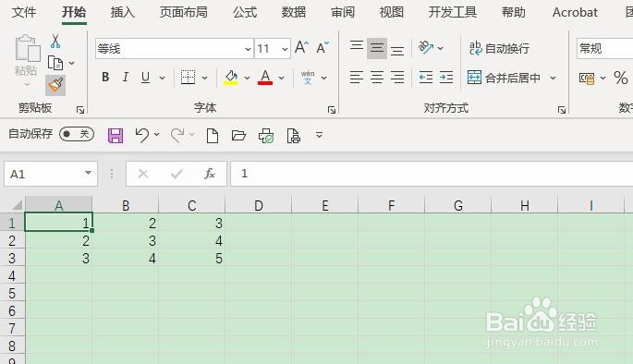
Task: Open alignment settings dialog launcher
Action: point(562,110)
